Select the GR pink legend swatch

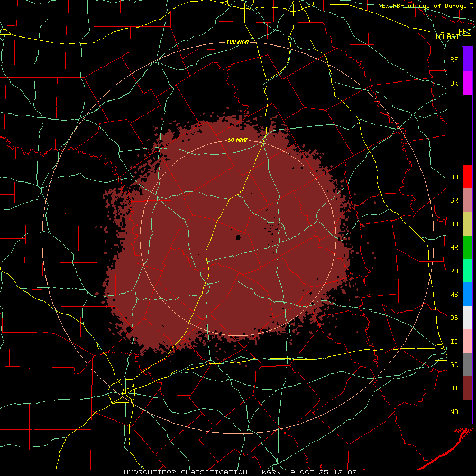[467, 200]
